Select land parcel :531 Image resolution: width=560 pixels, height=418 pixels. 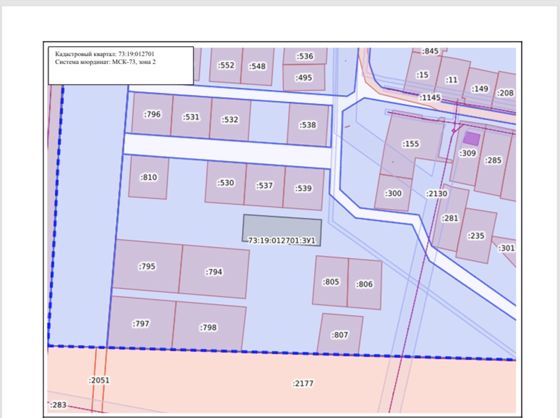click(x=191, y=117)
